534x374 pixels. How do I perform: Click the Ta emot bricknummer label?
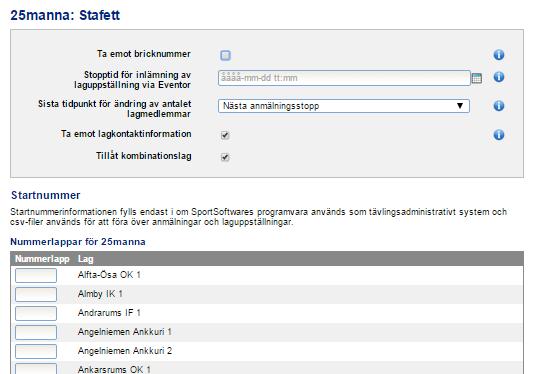(144, 54)
